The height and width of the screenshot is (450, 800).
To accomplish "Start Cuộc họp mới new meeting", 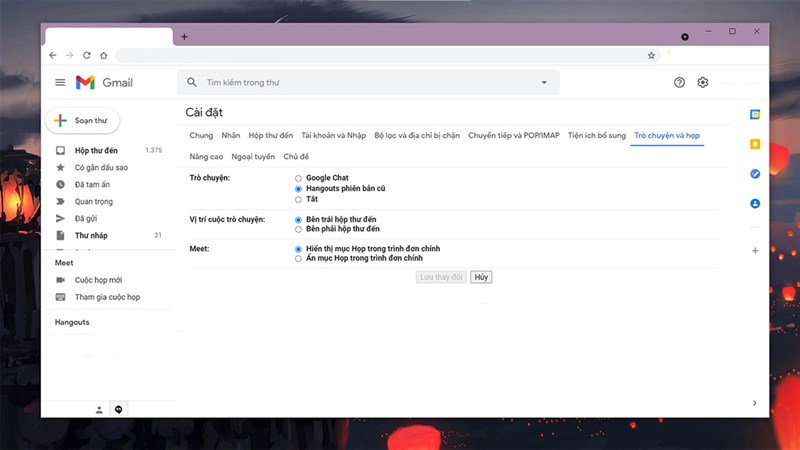I will tap(98, 280).
